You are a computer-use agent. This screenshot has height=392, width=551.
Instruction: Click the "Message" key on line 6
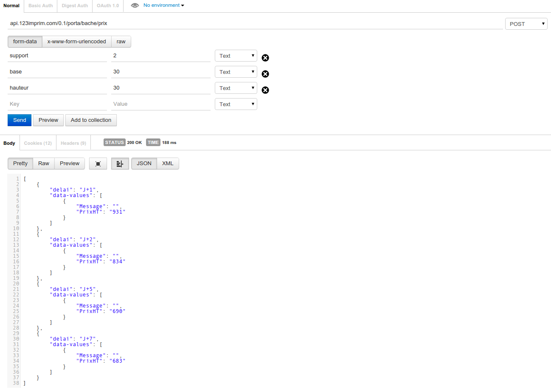[x=91, y=206]
